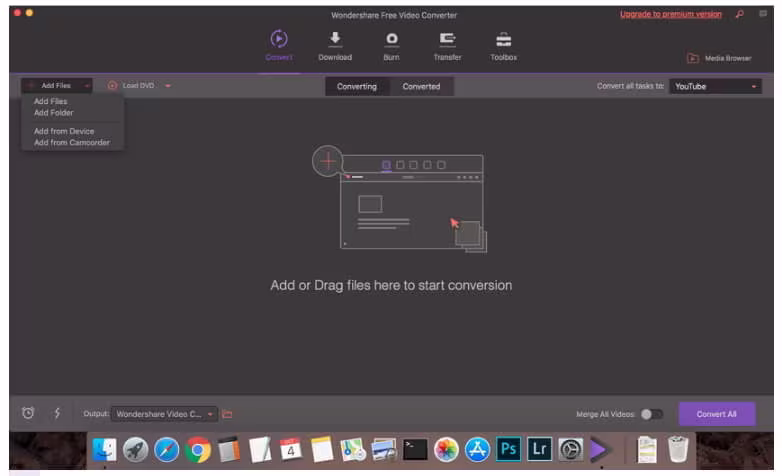The width and height of the screenshot is (782, 476).
Task: Choose Add from Device menu entry
Action: pos(64,131)
